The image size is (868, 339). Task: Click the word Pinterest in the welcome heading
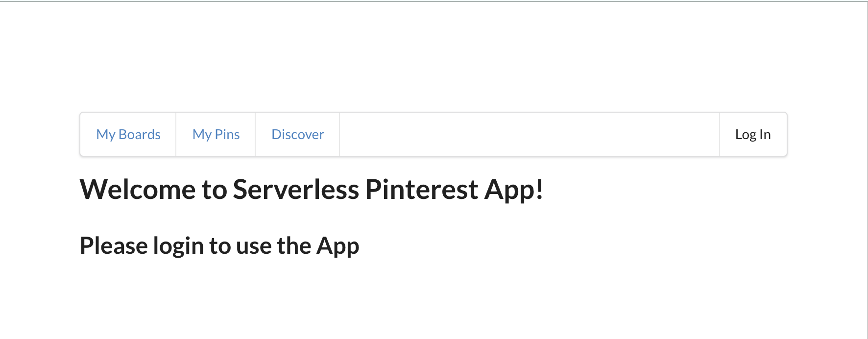click(x=422, y=190)
